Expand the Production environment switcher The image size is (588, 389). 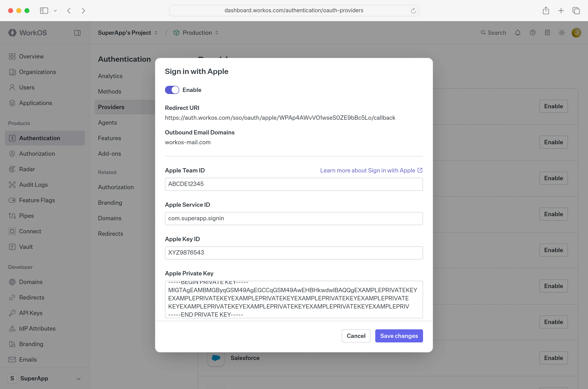click(196, 33)
